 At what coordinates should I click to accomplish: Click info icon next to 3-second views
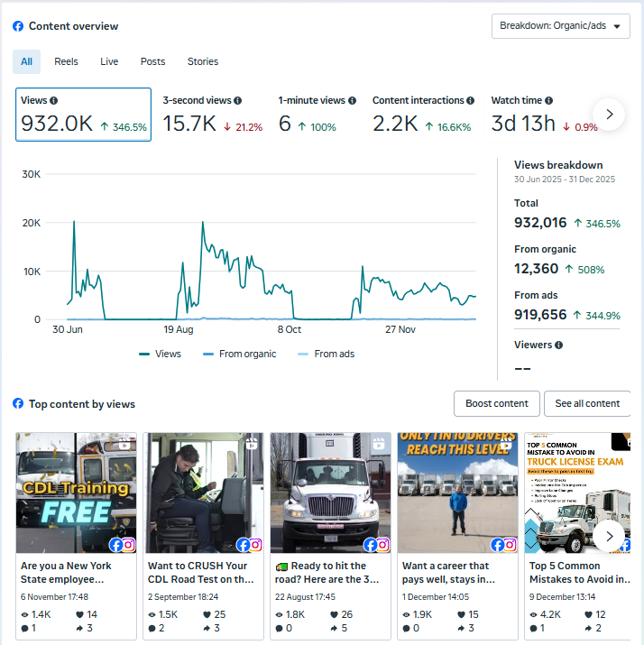click(x=238, y=100)
